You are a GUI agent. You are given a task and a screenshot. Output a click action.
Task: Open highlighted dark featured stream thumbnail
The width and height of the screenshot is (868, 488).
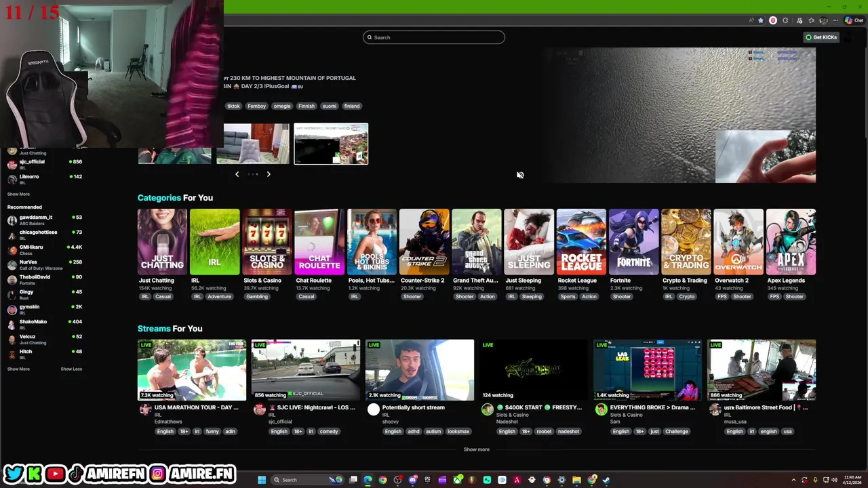[331, 144]
